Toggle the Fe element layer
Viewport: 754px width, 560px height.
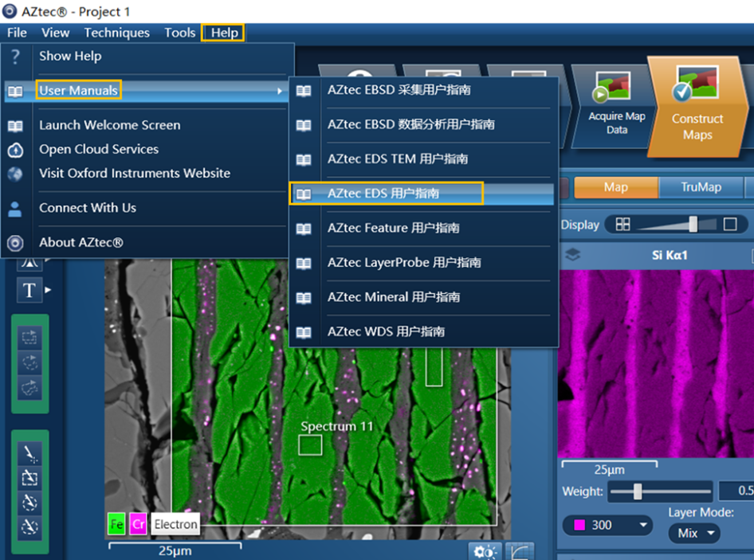(x=116, y=524)
